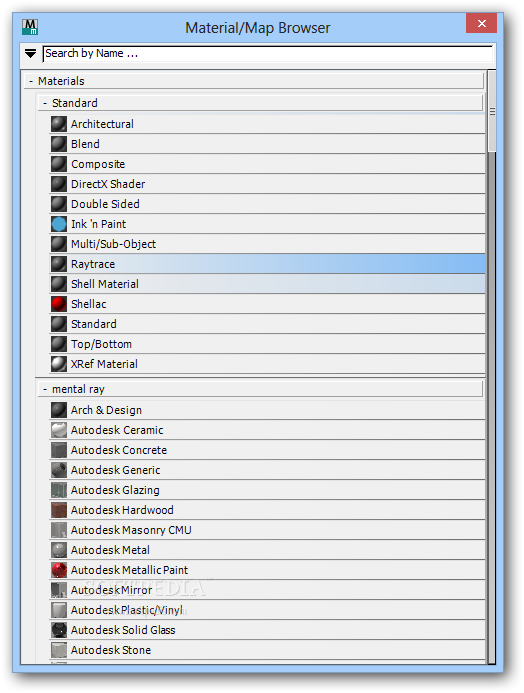
Task: Select the Autodesk Metal label
Action: point(110,550)
